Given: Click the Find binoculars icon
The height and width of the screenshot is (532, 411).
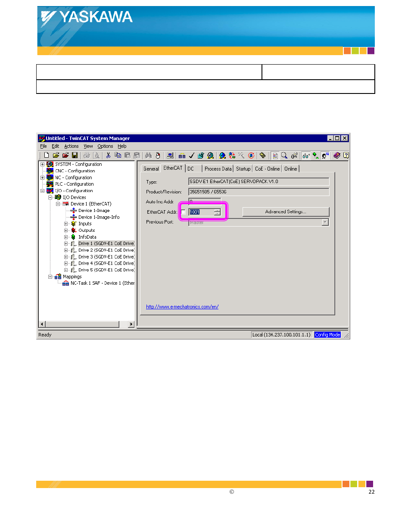Looking at the screenshot, I should pos(148,156).
